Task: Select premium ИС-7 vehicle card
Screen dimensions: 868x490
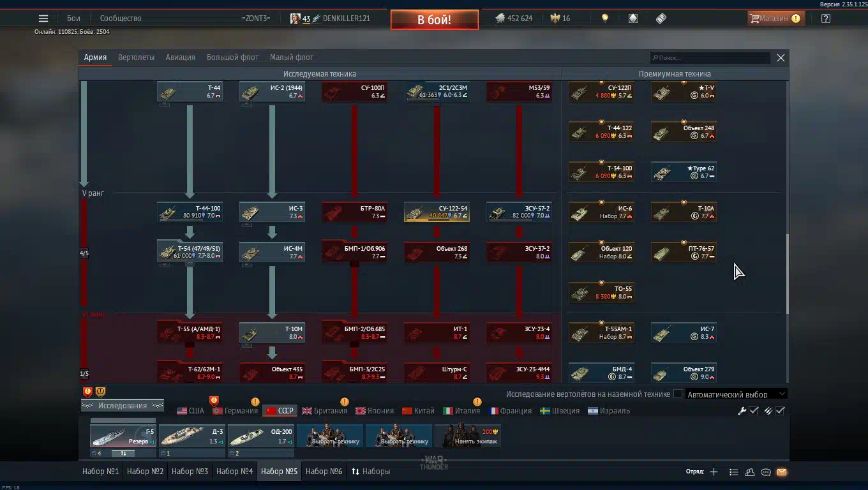Action: pos(684,333)
